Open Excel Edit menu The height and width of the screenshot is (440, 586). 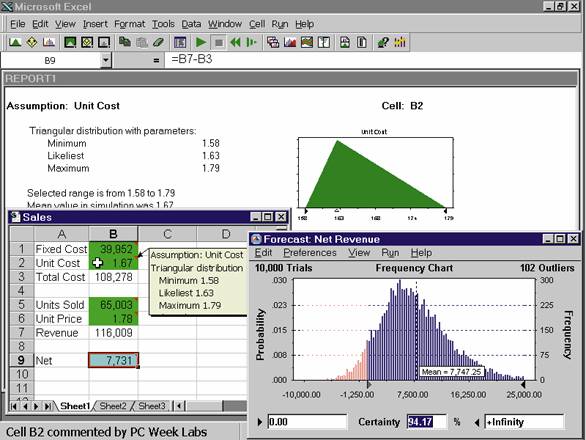(40, 24)
